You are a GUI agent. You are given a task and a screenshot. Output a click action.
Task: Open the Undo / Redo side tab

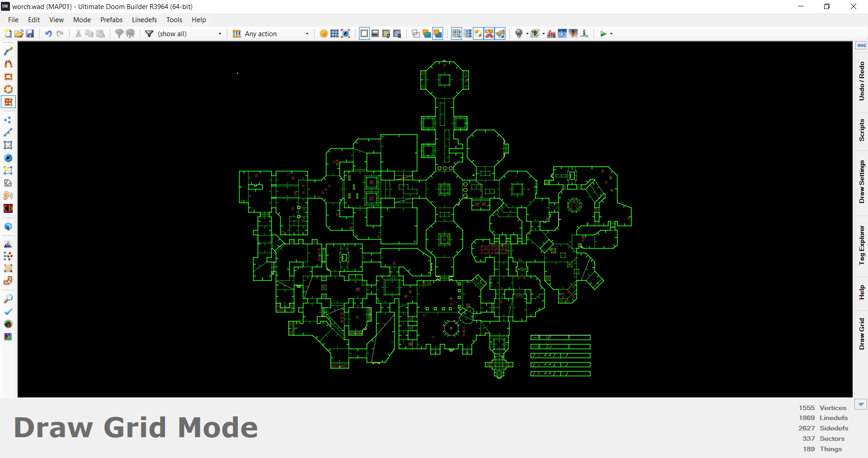pyautogui.click(x=861, y=81)
